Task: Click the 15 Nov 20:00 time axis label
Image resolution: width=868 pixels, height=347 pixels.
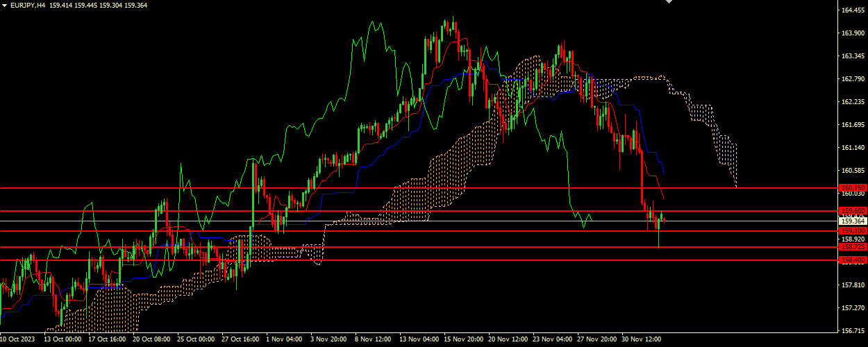Action: [464, 340]
